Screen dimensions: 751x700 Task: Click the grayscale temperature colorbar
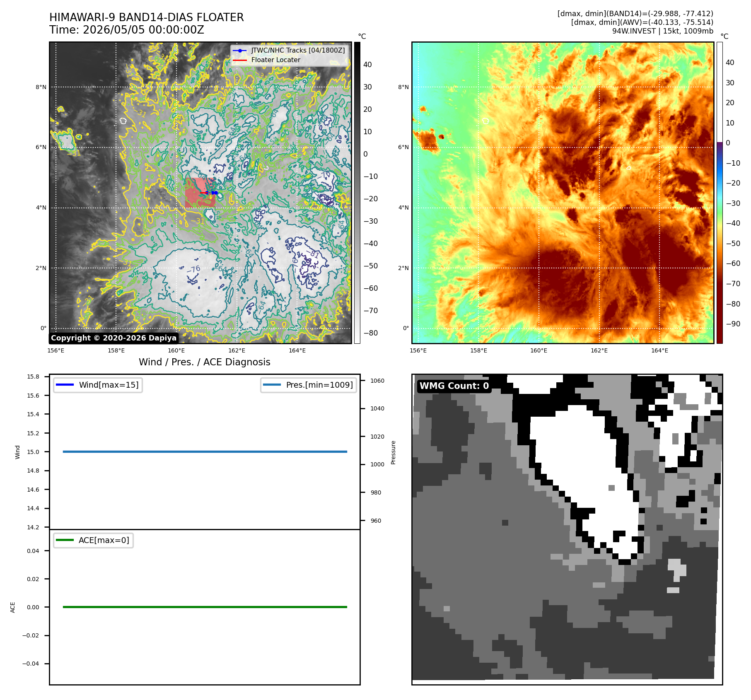(x=357, y=193)
